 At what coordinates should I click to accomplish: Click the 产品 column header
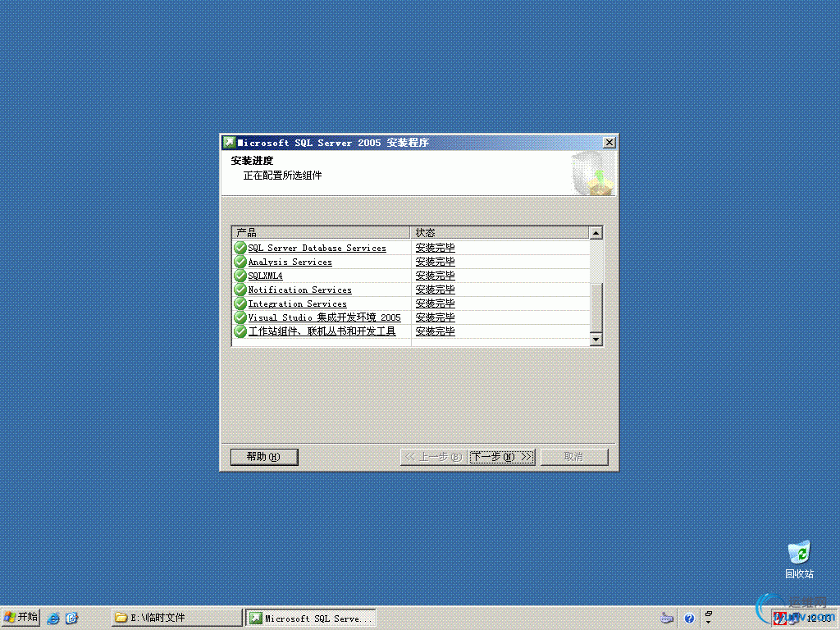click(322, 232)
